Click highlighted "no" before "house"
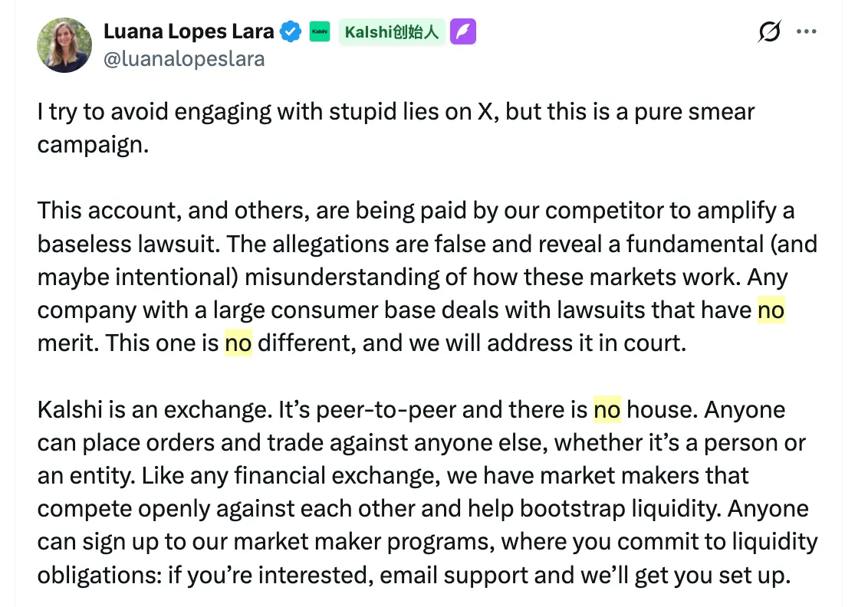 (607, 409)
